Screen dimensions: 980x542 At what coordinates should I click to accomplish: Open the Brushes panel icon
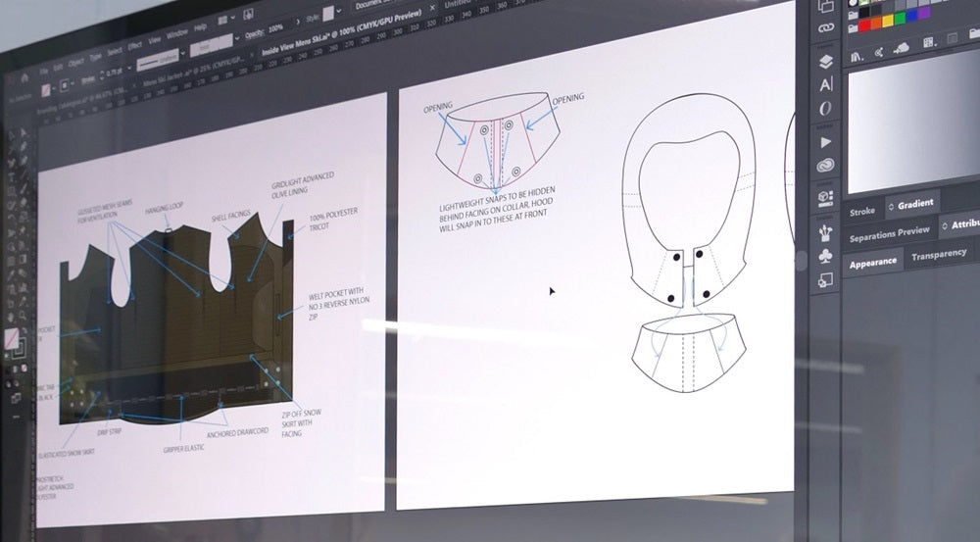826,232
